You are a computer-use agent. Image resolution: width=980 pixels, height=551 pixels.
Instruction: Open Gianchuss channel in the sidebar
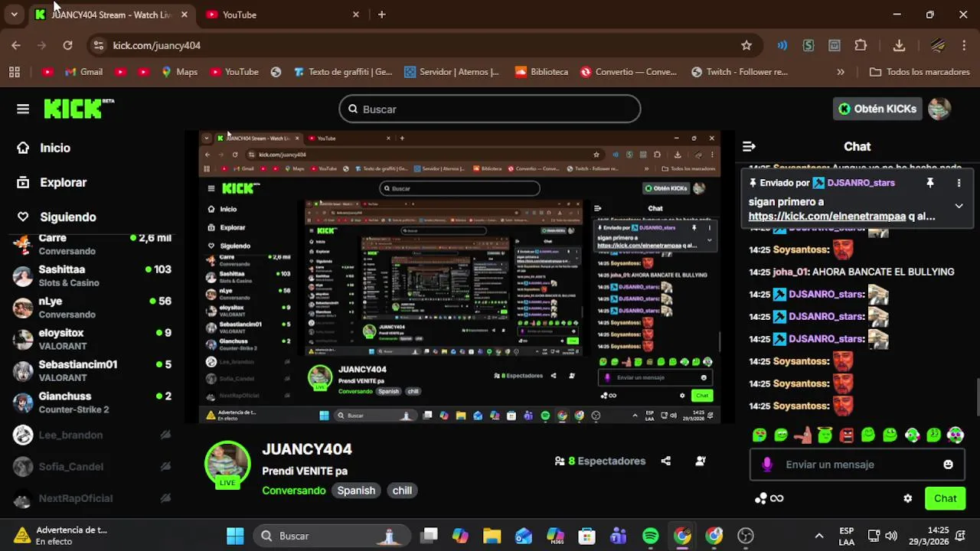92,403
